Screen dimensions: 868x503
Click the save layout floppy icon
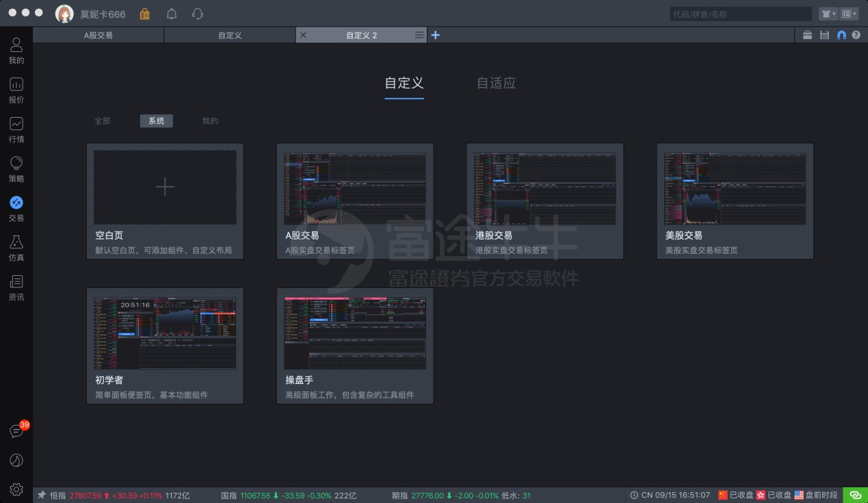824,35
